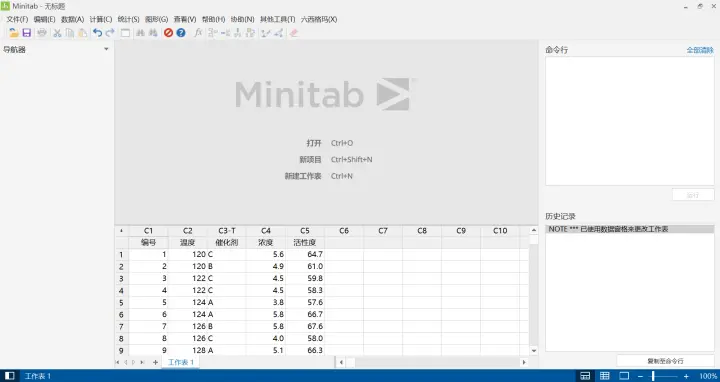Click the zoom out minus icon
The height and width of the screenshot is (382, 720).
pos(641,376)
